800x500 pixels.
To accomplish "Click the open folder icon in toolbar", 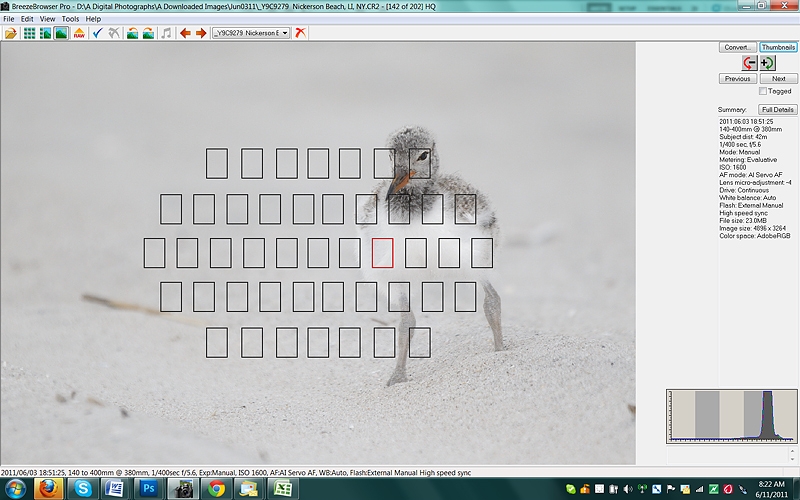I will (11, 33).
